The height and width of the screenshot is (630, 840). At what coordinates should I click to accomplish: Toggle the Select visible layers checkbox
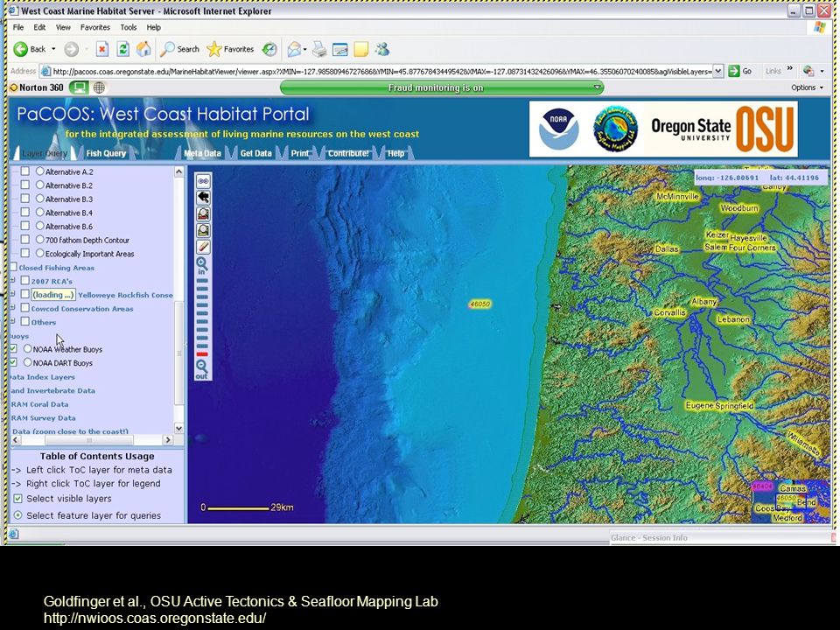(x=17, y=499)
